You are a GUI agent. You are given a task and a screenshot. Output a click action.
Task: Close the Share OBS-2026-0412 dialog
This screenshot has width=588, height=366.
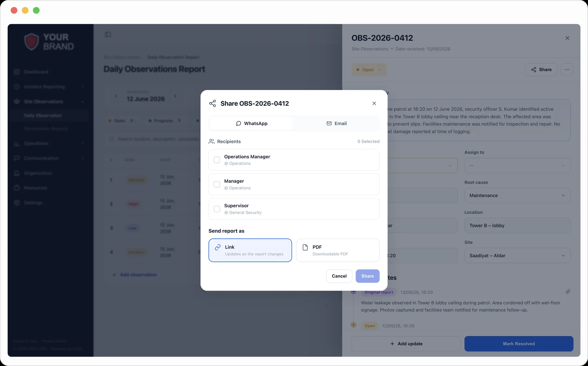(374, 103)
